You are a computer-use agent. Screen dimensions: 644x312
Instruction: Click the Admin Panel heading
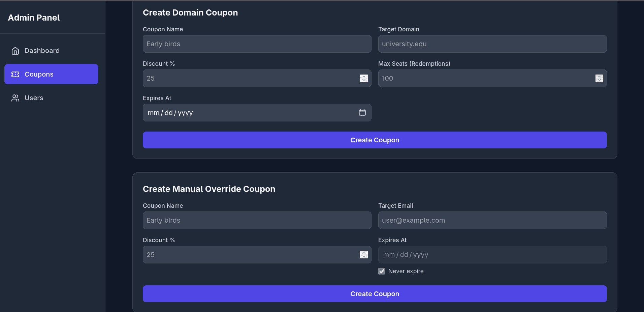tap(34, 17)
